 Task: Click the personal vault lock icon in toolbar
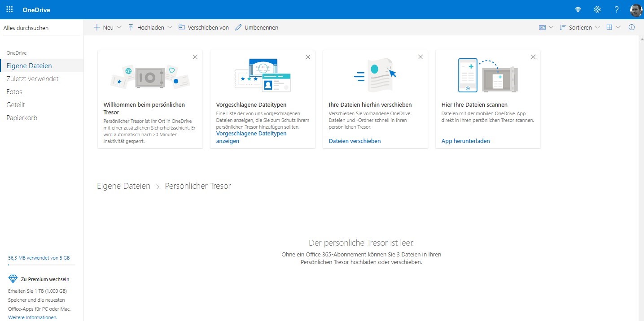coord(542,27)
